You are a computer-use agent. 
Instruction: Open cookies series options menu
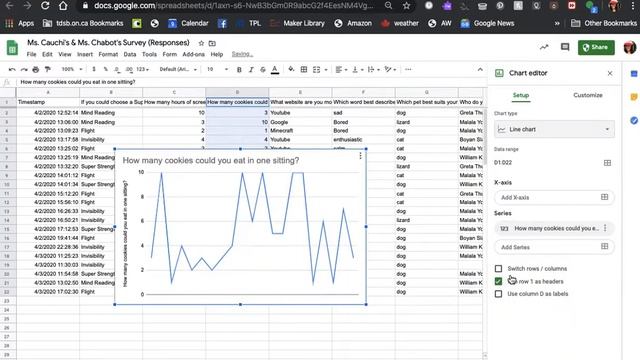tap(605, 228)
